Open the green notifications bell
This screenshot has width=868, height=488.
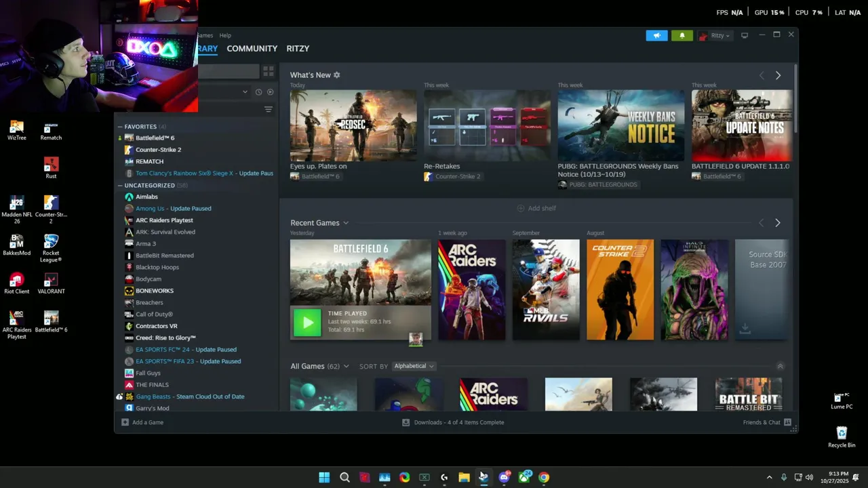682,35
